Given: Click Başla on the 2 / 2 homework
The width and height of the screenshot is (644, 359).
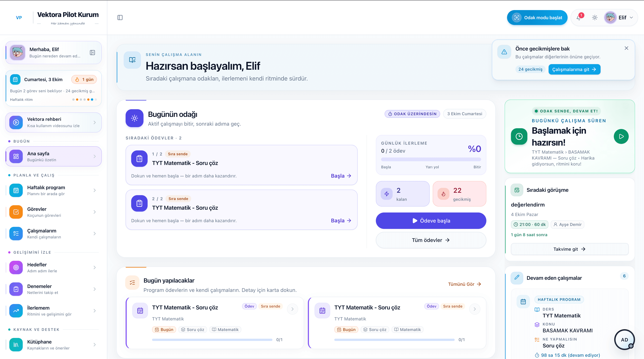Looking at the screenshot, I should (341, 221).
